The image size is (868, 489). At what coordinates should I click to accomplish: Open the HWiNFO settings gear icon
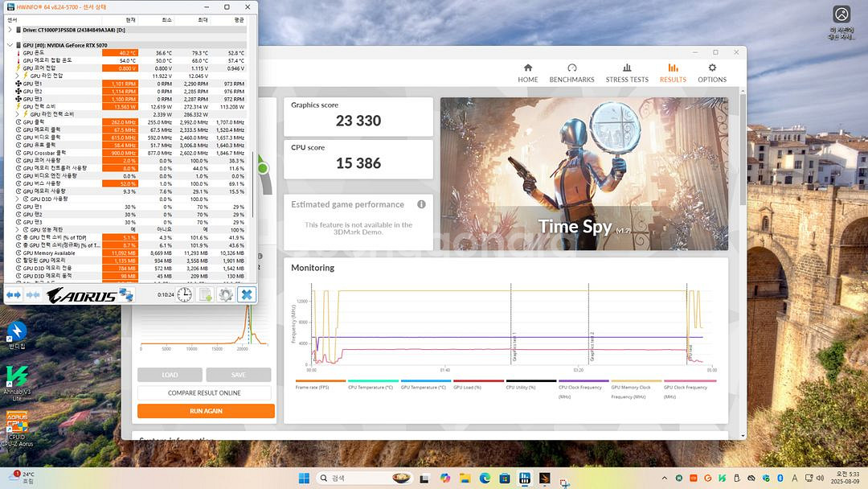click(226, 294)
